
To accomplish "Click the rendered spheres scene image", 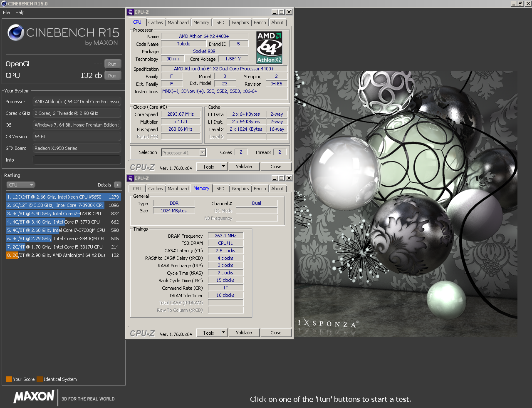I will 406,204.
